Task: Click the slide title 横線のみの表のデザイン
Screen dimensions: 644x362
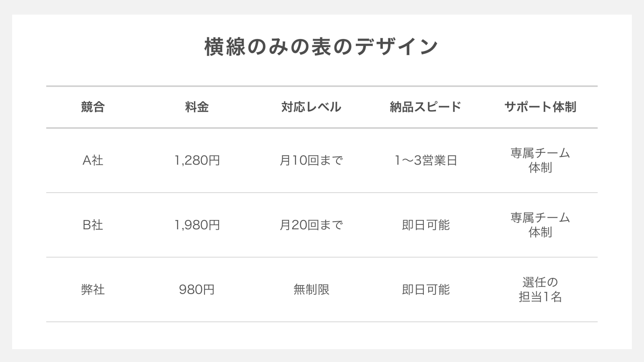Action: coord(321,47)
